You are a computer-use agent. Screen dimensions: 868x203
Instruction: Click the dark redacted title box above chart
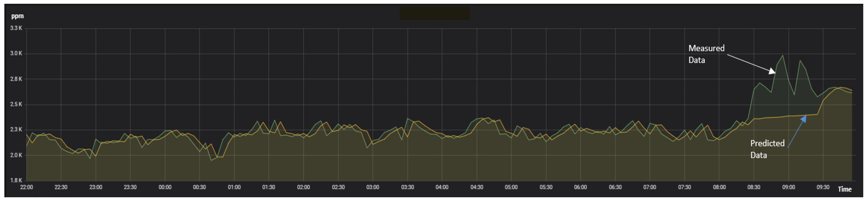[434, 13]
